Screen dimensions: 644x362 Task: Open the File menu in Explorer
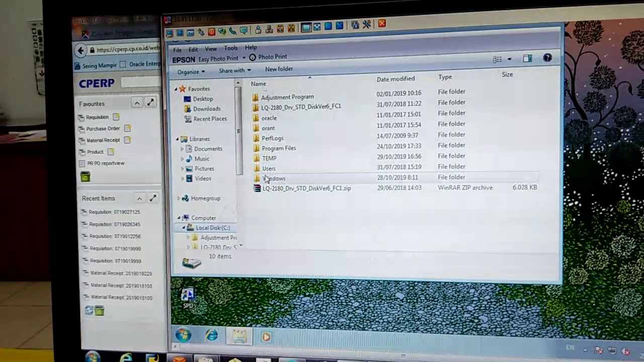tap(178, 50)
